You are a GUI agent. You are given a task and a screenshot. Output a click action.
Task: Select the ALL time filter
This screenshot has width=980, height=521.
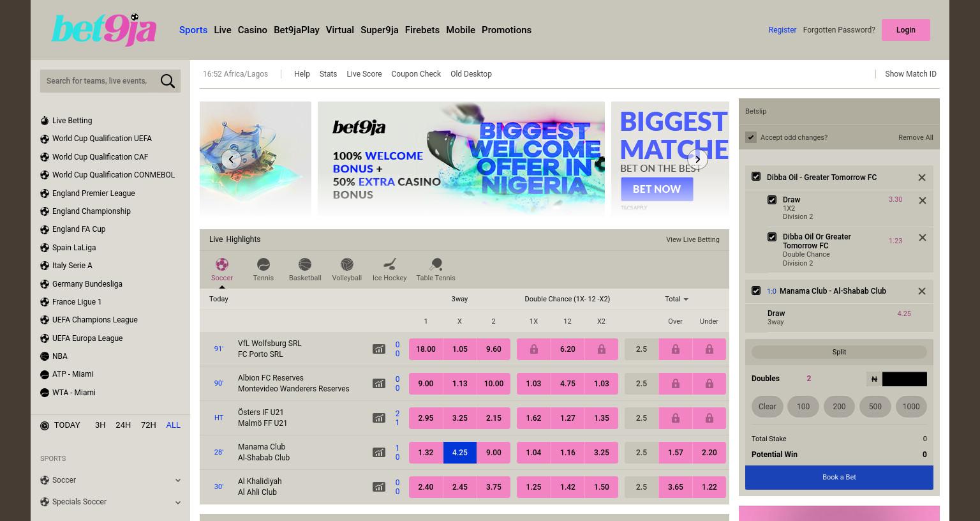click(x=173, y=425)
